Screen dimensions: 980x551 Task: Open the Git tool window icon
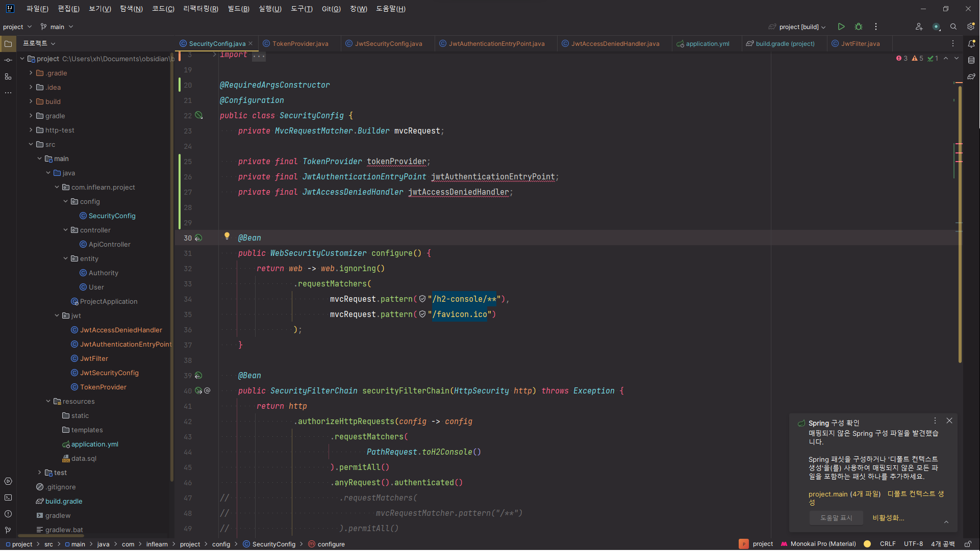point(8,530)
